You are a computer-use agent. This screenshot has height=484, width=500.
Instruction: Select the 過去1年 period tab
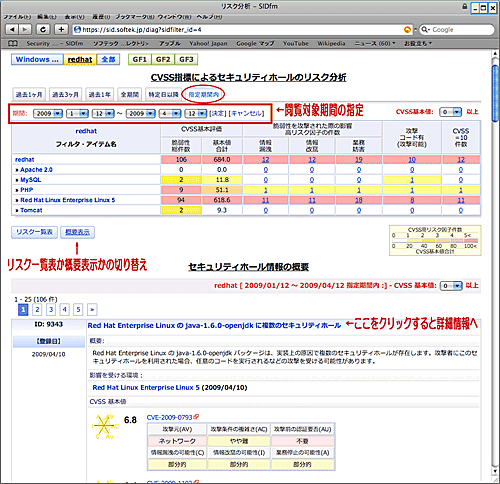(99, 95)
